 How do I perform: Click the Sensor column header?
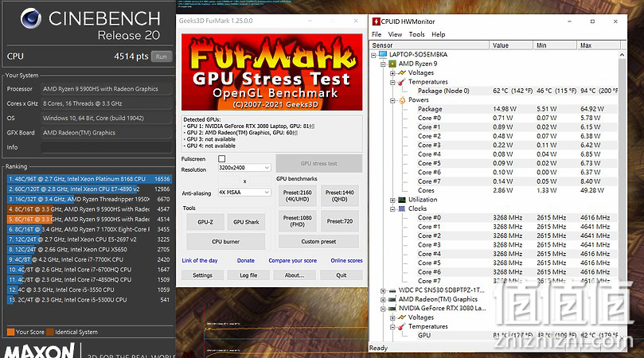(x=430, y=45)
